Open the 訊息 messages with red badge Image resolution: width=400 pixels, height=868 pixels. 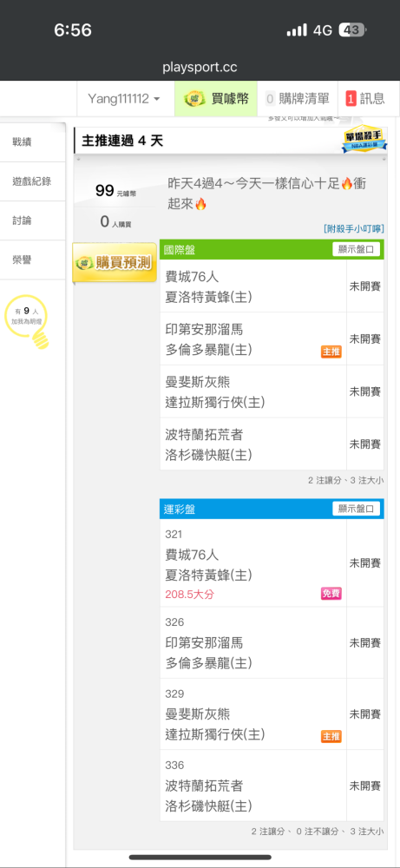[x=365, y=99]
